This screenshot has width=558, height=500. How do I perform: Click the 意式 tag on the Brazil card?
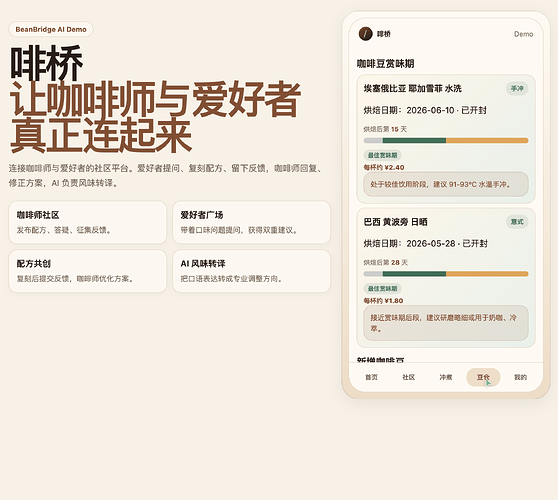pyautogui.click(x=517, y=222)
